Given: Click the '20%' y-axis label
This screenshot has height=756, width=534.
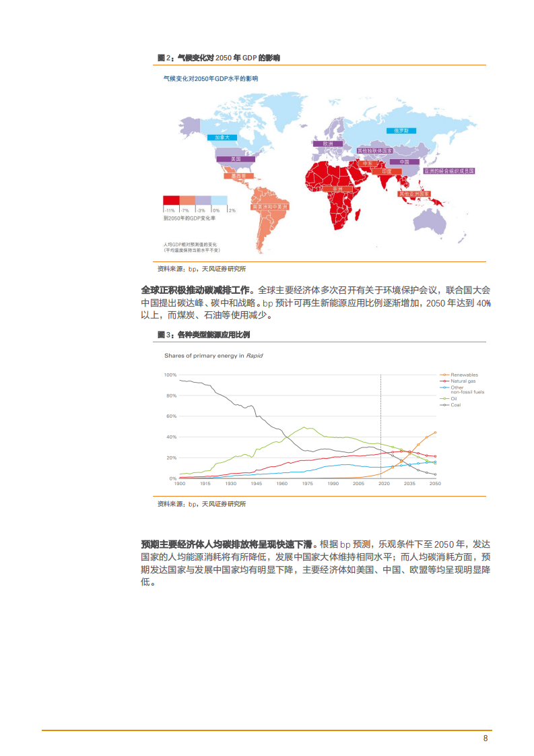Looking at the screenshot, I should click(172, 458).
